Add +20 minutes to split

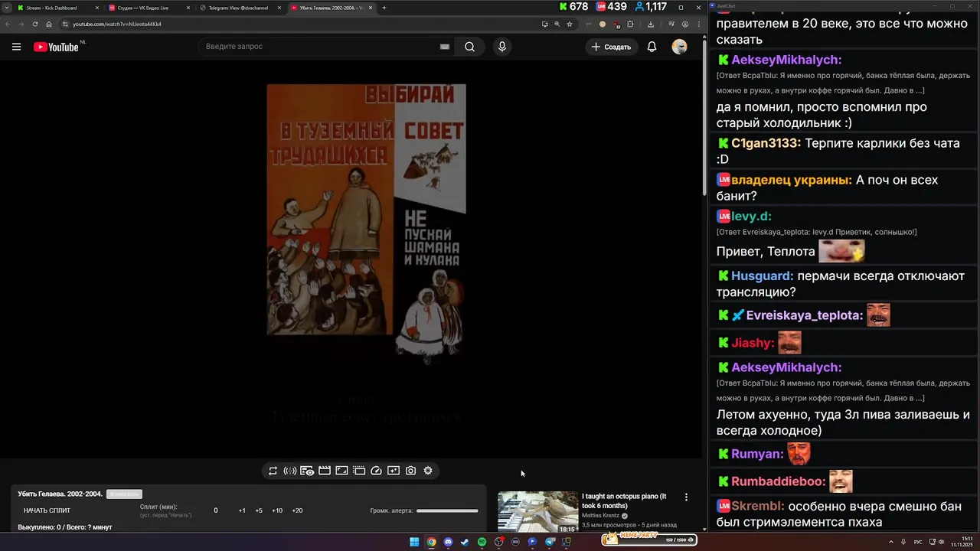297,510
